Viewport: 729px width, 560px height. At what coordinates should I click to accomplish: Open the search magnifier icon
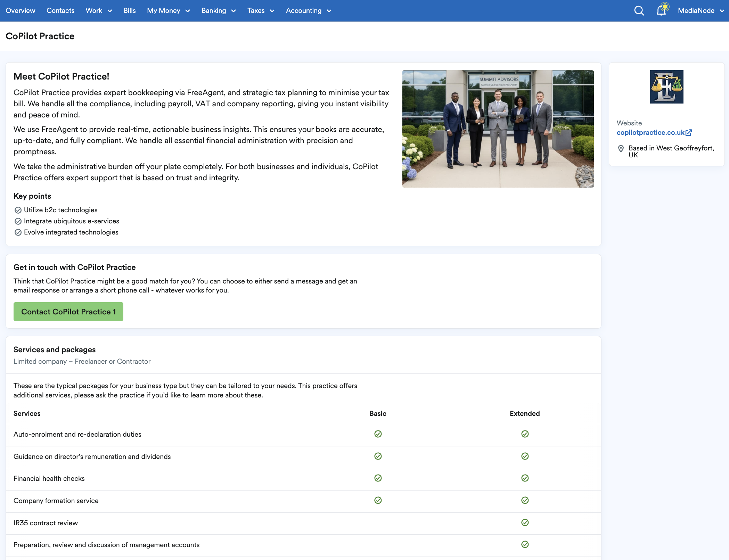tap(639, 11)
